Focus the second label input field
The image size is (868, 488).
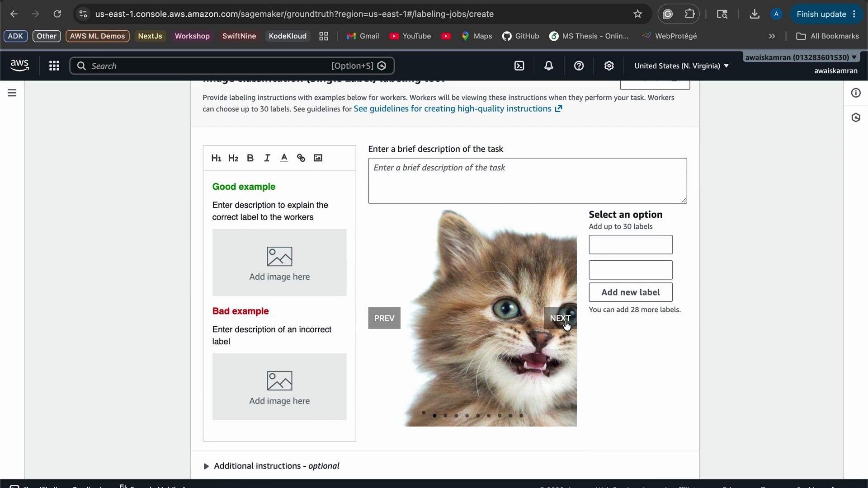631,270
